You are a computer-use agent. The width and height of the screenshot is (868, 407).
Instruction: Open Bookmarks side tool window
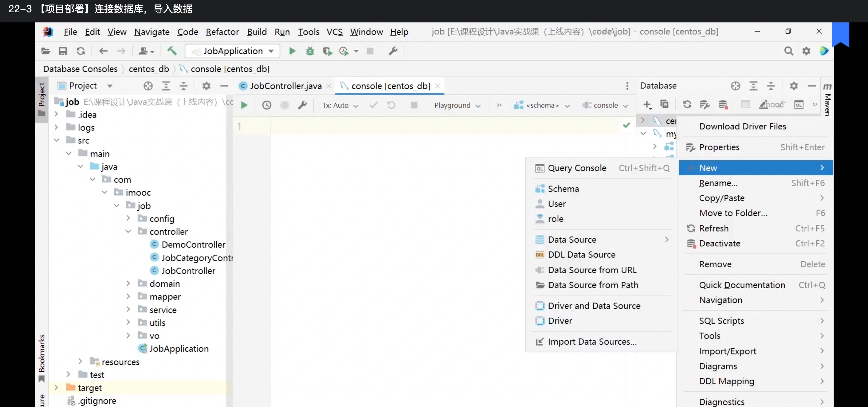tap(42, 358)
